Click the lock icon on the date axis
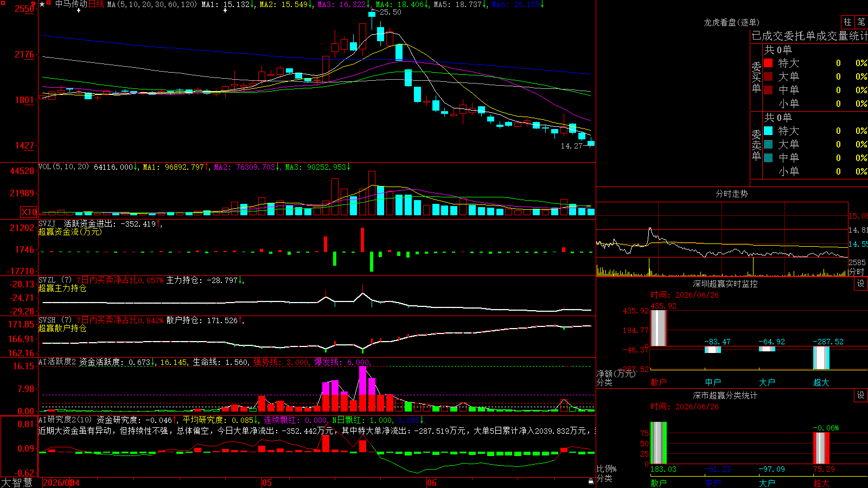This screenshot has height=488, width=868. pos(591,481)
